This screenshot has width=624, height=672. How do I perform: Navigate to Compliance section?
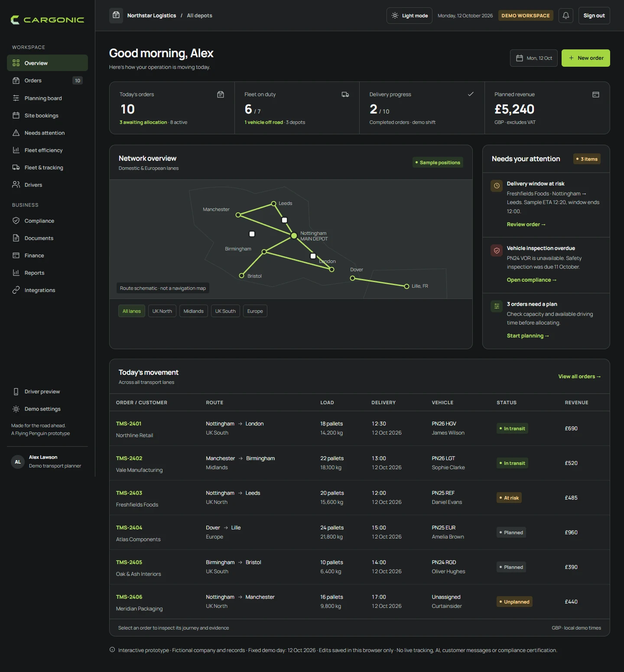(x=47, y=221)
